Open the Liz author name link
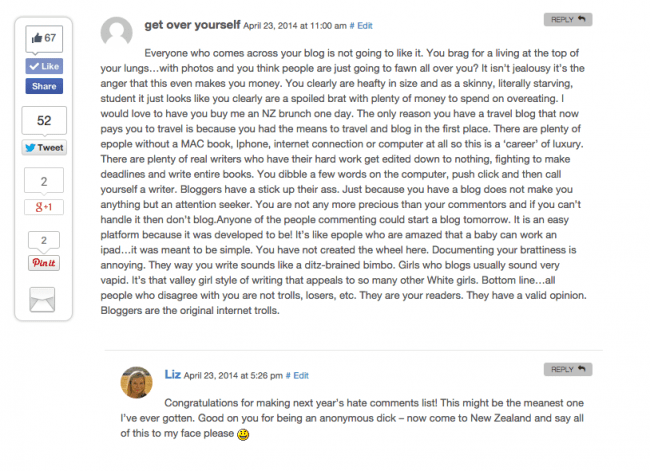The width and height of the screenshot is (650, 471). [x=172, y=374]
